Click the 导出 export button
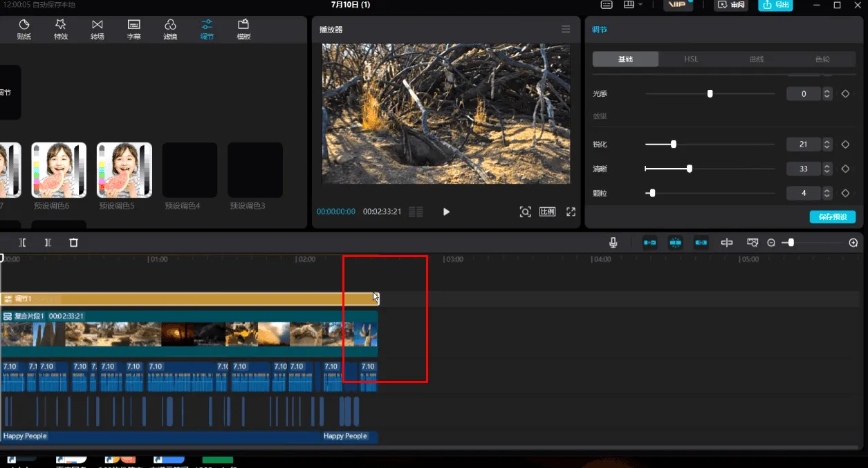The height and width of the screenshot is (468, 868). [x=775, y=5]
